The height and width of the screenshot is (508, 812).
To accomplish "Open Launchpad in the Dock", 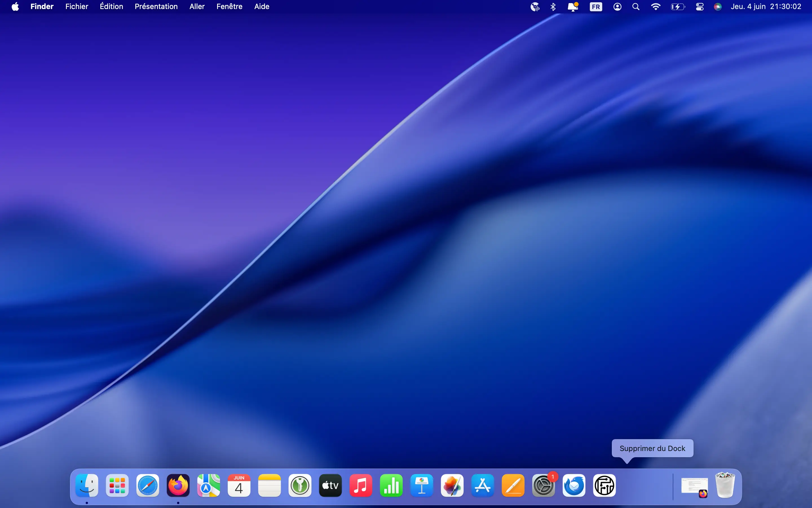I will (117, 485).
